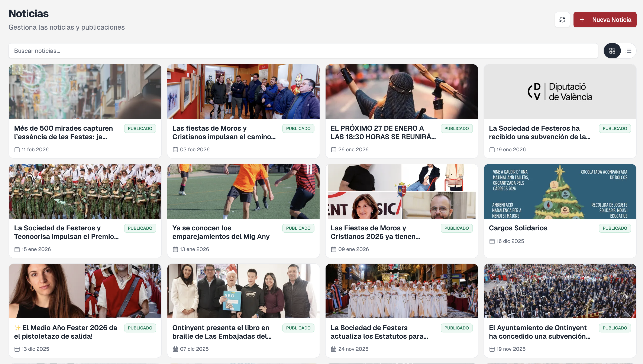Click calendar icon beside 03 feb 2026
The height and width of the screenshot is (364, 643).
coord(175,150)
